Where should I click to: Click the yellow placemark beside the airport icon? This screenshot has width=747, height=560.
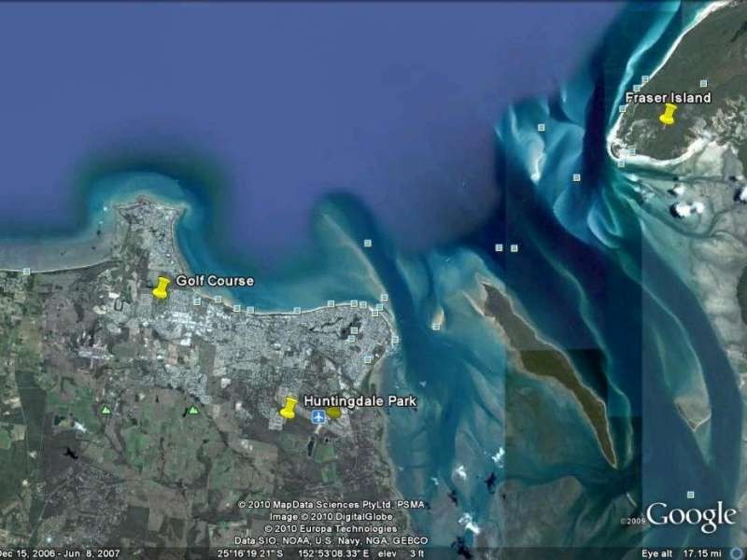click(334, 413)
